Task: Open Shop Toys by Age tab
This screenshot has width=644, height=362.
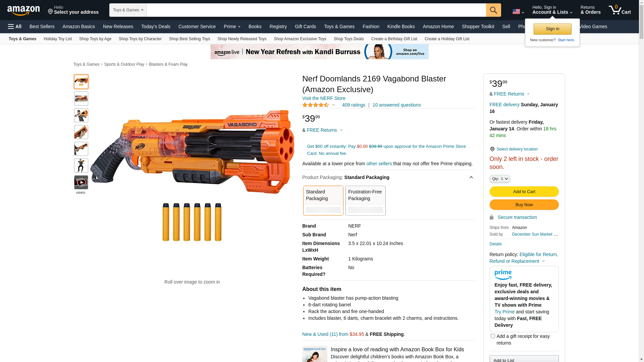Action: (95, 39)
